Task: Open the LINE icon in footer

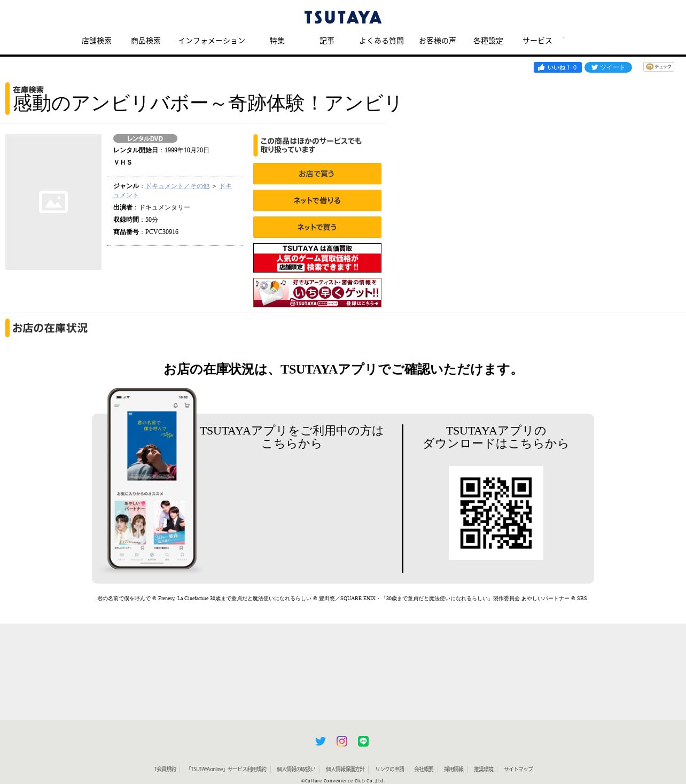Action: coord(363,741)
